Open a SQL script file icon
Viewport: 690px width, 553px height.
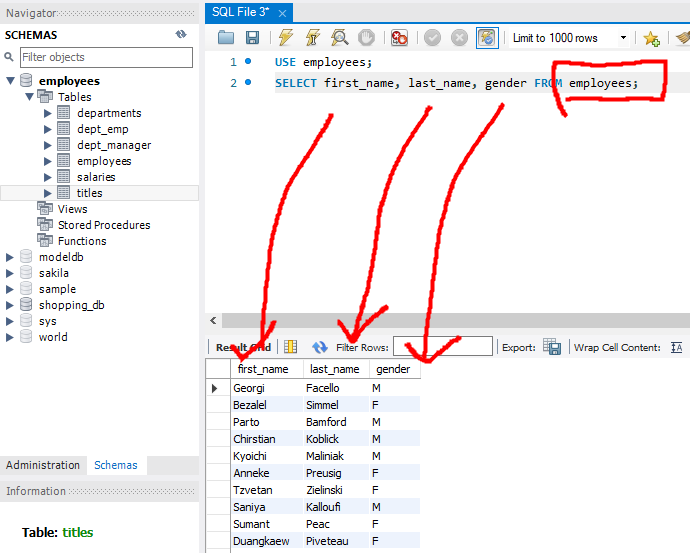point(226,38)
